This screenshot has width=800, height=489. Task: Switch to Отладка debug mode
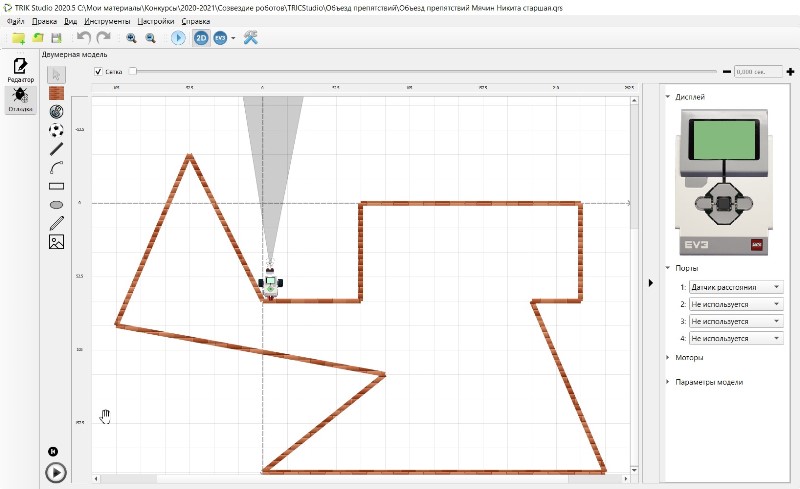pos(20,99)
